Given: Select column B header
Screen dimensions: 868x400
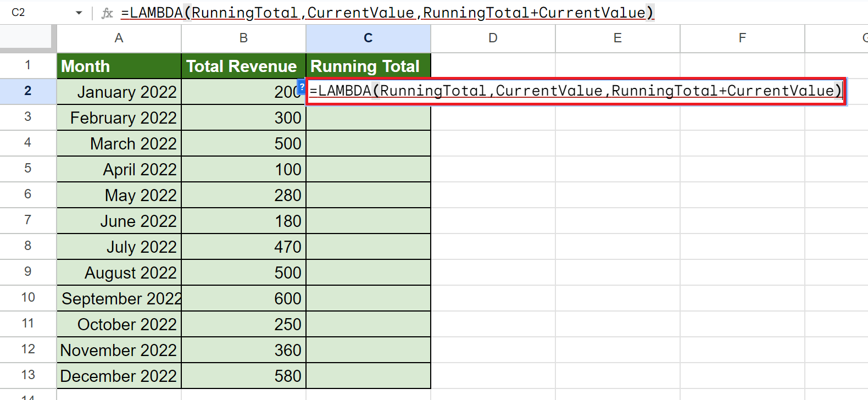Looking at the screenshot, I should 243,38.
